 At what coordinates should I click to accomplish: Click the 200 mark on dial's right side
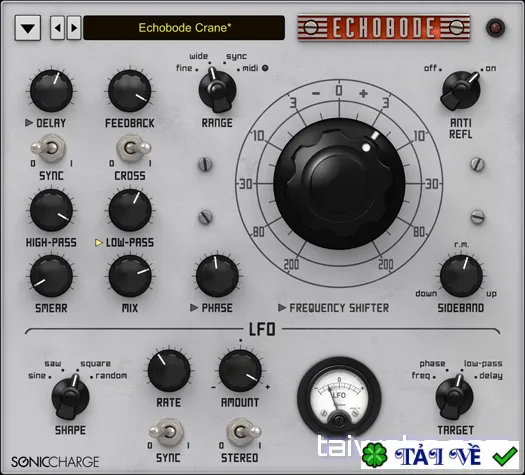[x=385, y=264]
